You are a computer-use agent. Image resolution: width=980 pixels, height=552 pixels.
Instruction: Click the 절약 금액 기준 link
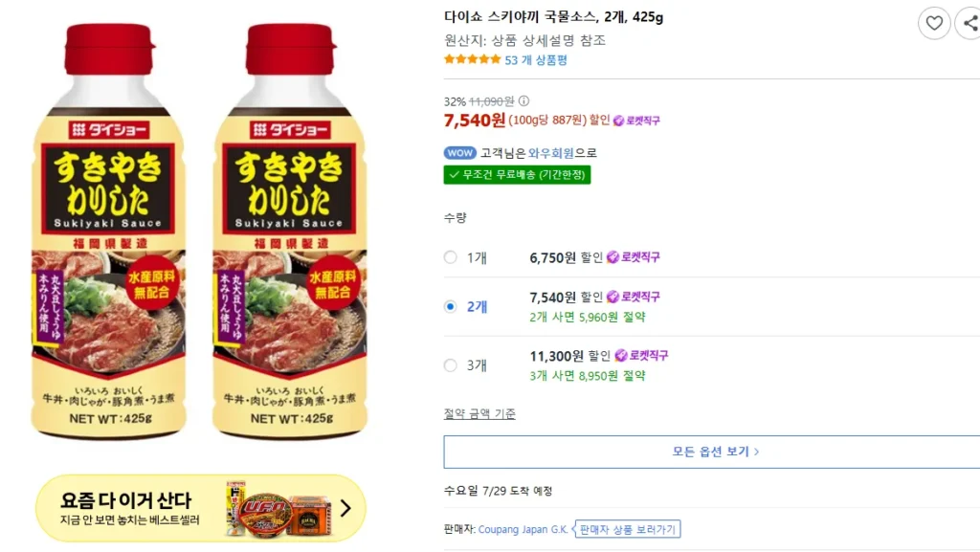[479, 413]
